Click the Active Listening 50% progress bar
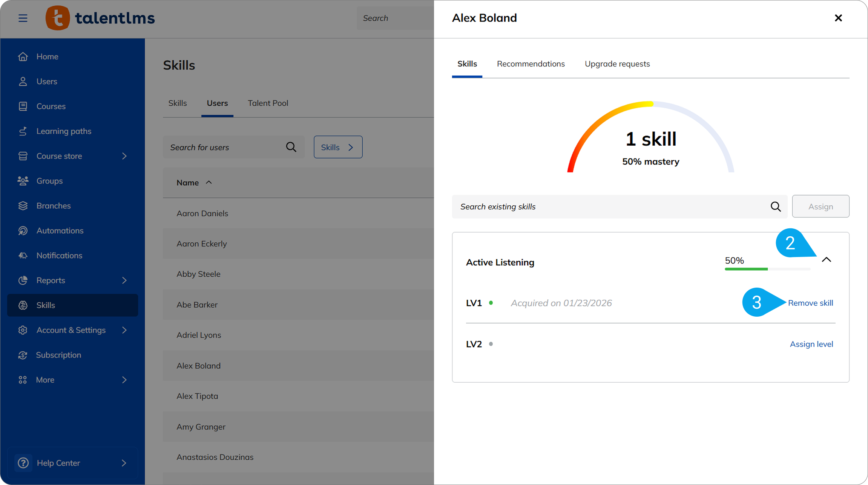 pyautogui.click(x=767, y=269)
